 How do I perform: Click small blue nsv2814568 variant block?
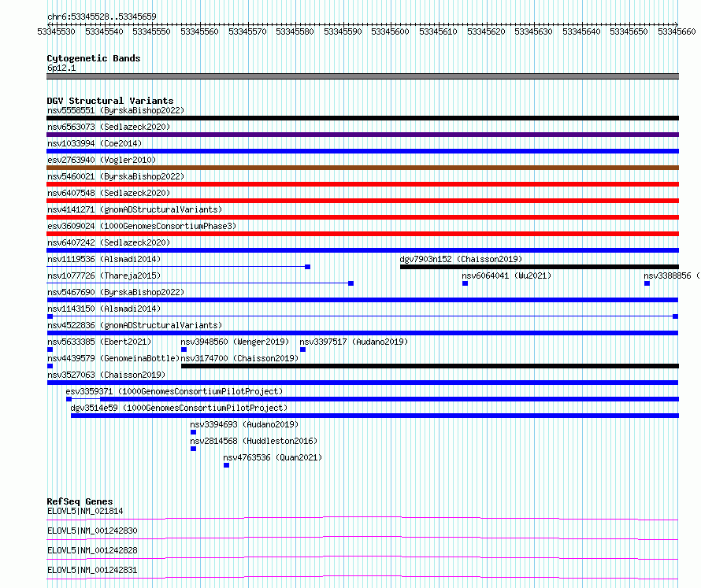[x=193, y=449]
